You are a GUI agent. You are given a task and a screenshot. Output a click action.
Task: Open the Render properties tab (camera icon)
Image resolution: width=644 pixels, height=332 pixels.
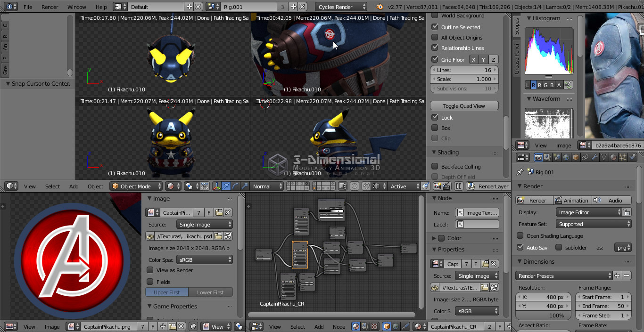(538, 157)
